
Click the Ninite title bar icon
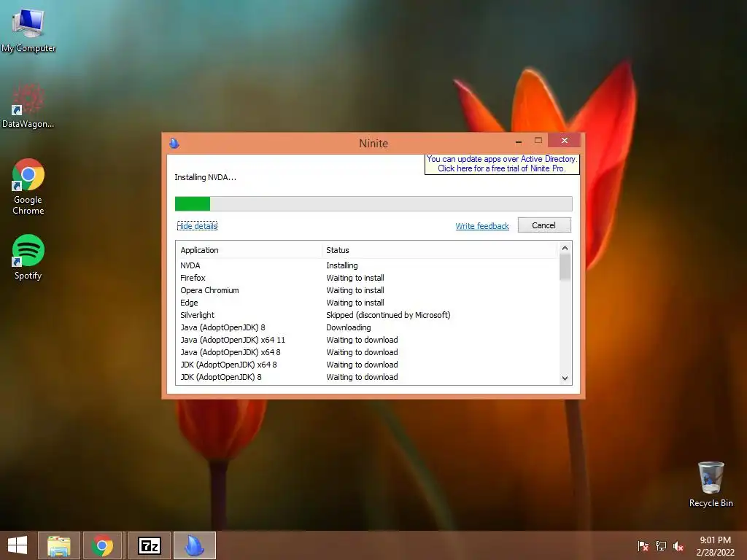tap(174, 143)
